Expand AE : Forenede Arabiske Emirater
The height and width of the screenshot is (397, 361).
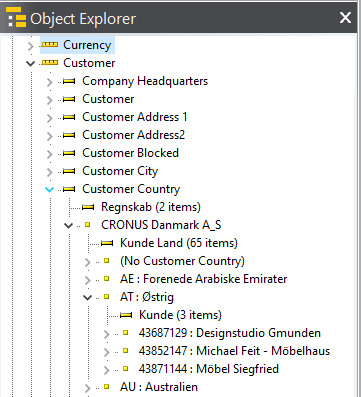88,280
